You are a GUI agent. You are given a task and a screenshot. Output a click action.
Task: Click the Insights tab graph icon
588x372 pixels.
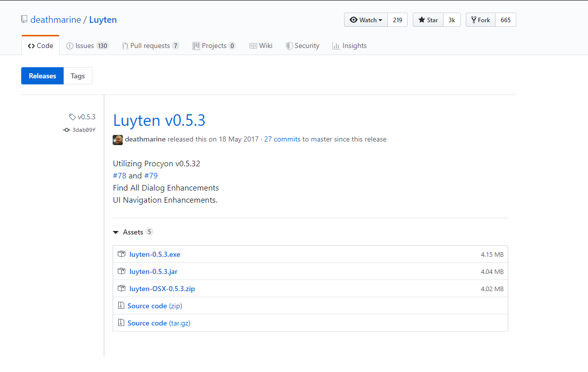336,46
